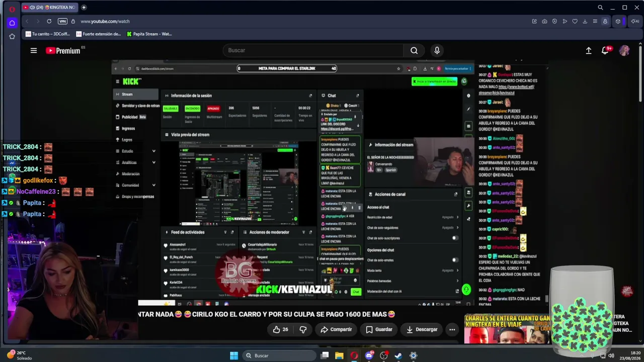
Task: Go forward to the next page
Action: click(37, 21)
